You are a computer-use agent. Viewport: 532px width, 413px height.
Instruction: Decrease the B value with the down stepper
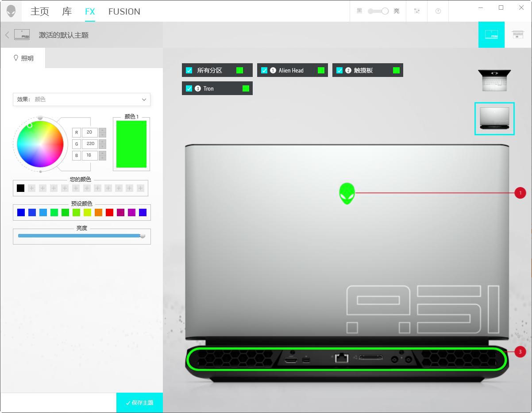point(102,158)
